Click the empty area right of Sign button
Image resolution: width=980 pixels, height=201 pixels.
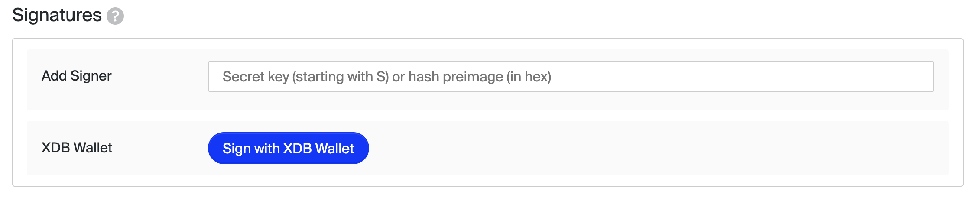pos(659,148)
